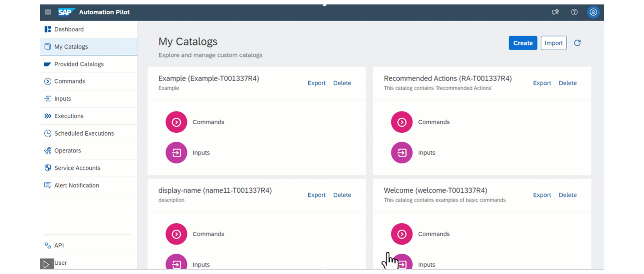Open the feedback icon in header
This screenshot has width=644, height=274.
coord(555,12)
